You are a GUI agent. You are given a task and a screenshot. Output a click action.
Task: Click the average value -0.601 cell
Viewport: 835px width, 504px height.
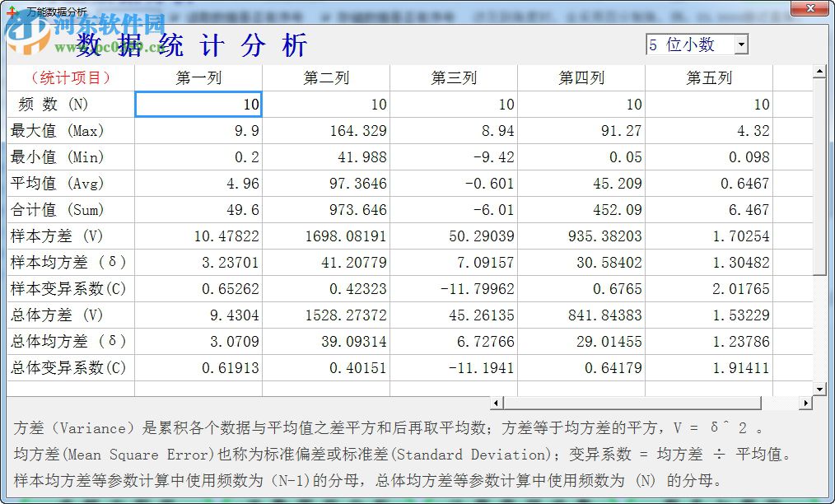click(x=454, y=184)
